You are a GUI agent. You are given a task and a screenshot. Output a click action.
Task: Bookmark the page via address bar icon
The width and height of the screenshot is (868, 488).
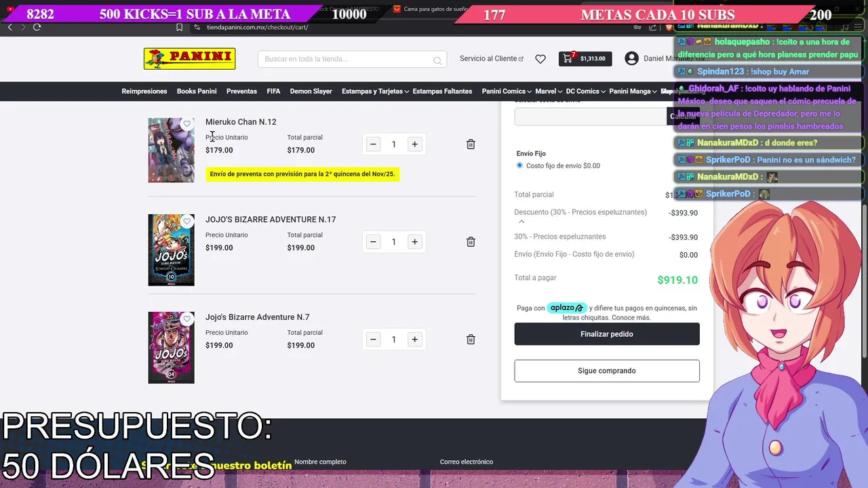179,27
